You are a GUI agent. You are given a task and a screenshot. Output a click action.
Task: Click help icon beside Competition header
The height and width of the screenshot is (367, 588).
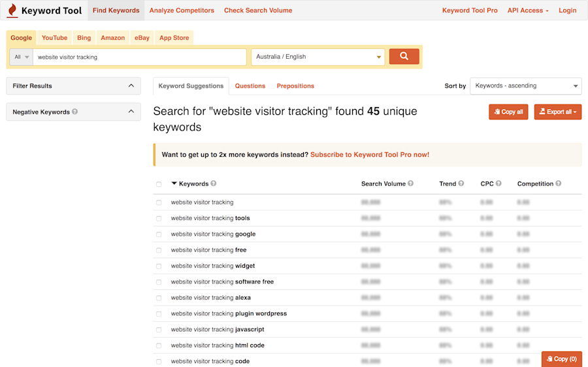click(559, 183)
